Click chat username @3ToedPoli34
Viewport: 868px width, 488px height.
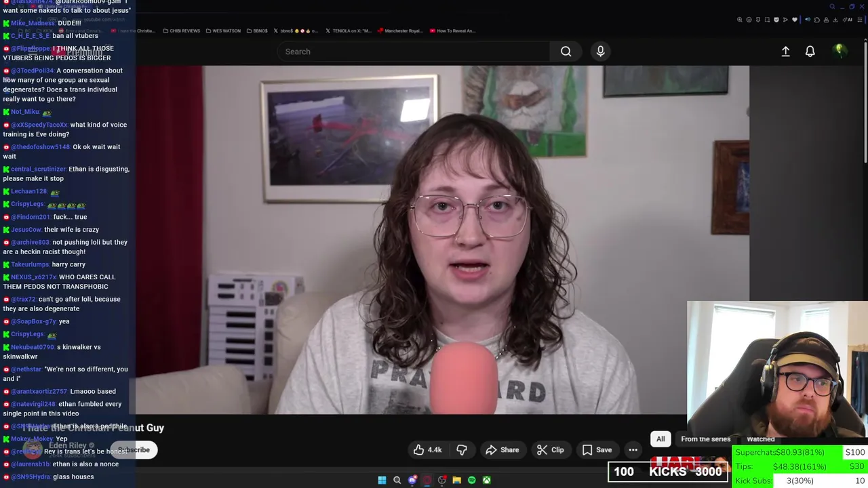pos(32,70)
